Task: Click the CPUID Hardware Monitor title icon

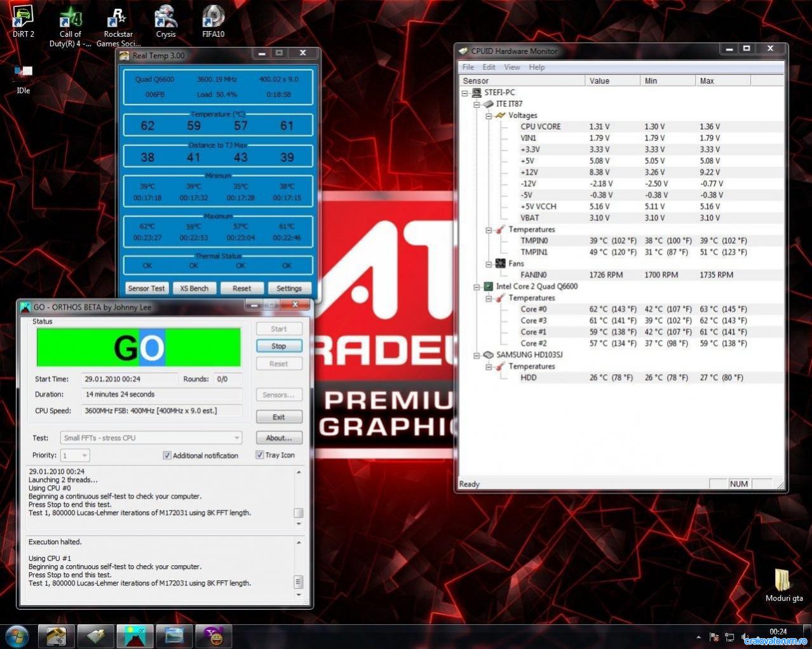Action: (463, 51)
